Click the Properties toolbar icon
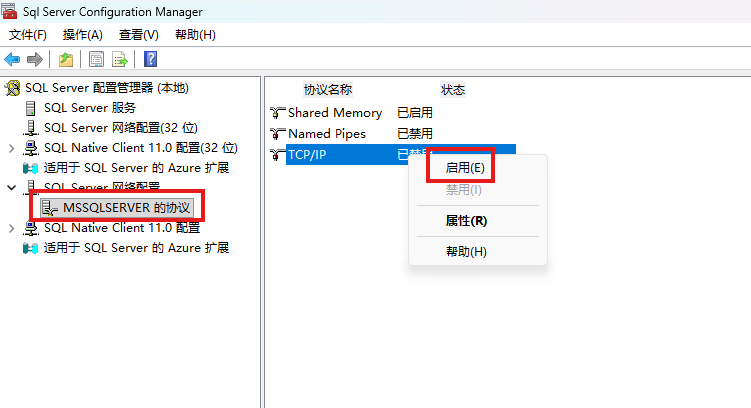This screenshot has width=751, height=408. point(96,59)
